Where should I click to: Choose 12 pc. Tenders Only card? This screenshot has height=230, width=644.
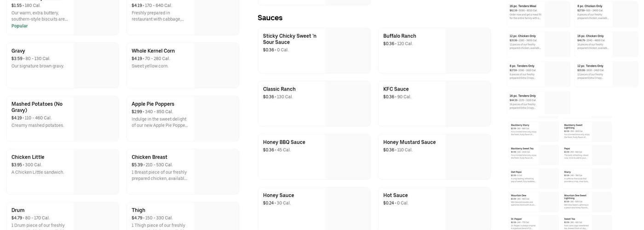point(606,74)
